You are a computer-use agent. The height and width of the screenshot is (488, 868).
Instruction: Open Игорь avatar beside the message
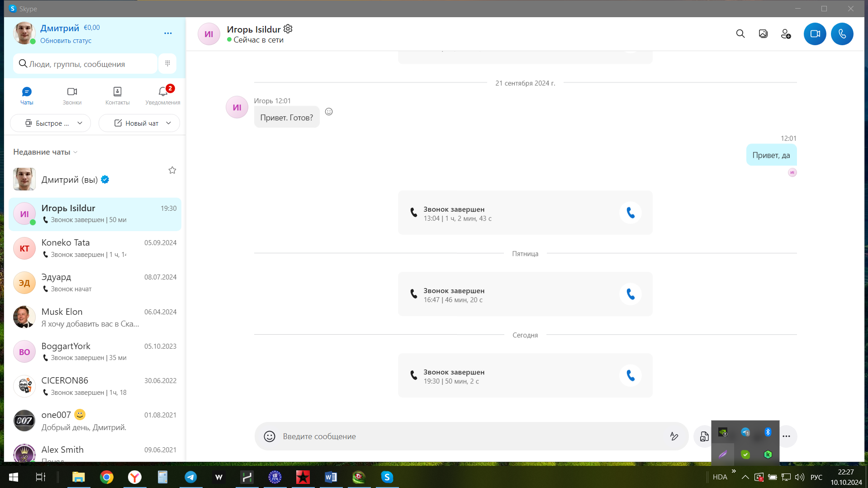237,107
